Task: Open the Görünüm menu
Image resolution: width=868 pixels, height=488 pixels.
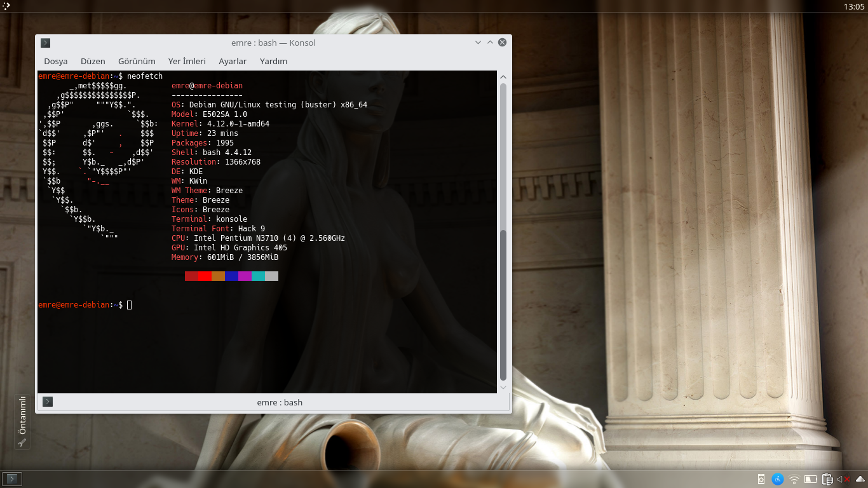Action: pos(137,61)
